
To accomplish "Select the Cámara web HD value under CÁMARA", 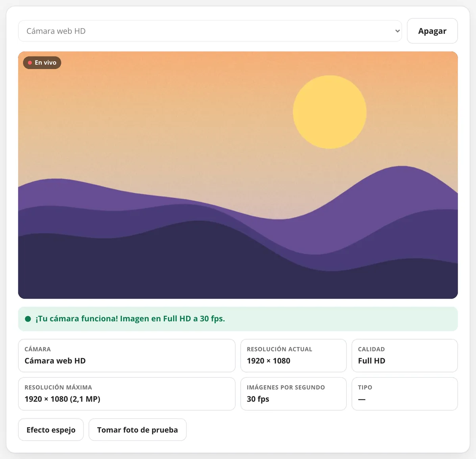I will click(55, 361).
